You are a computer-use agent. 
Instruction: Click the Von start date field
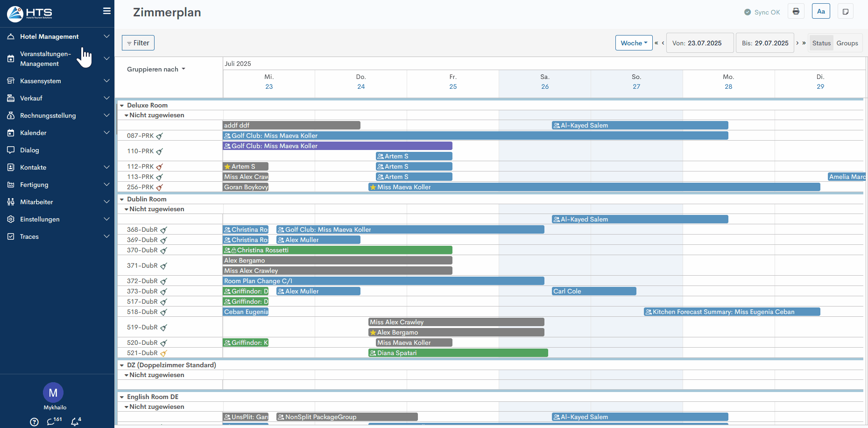tap(699, 43)
